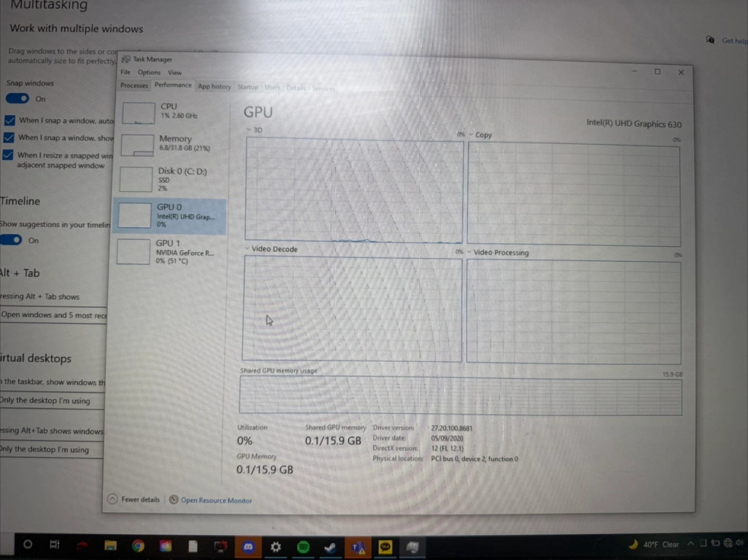Click the Resource Monitor icon
Viewport: 748px width, 560px height.
174,499
